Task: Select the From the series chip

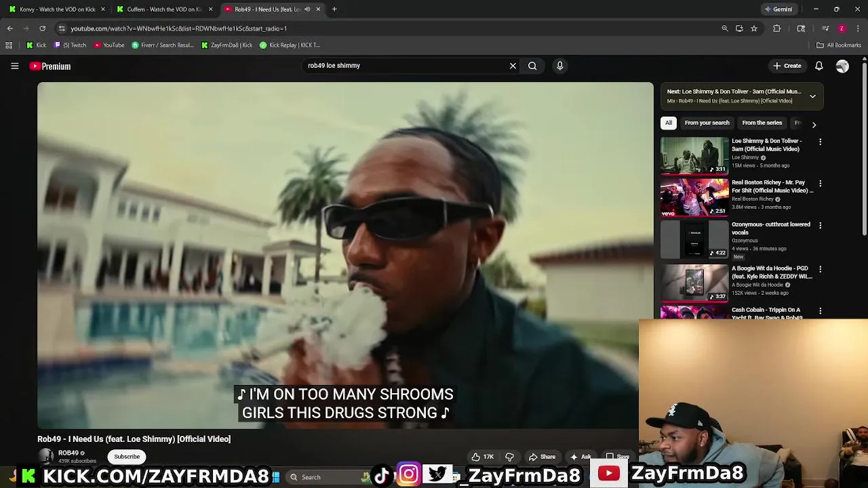Action: point(762,123)
